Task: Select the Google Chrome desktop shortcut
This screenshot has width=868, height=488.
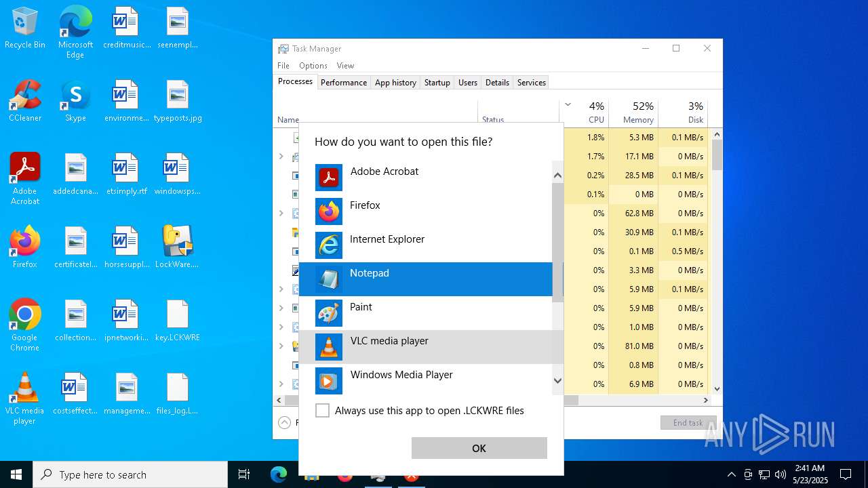Action: (x=25, y=325)
